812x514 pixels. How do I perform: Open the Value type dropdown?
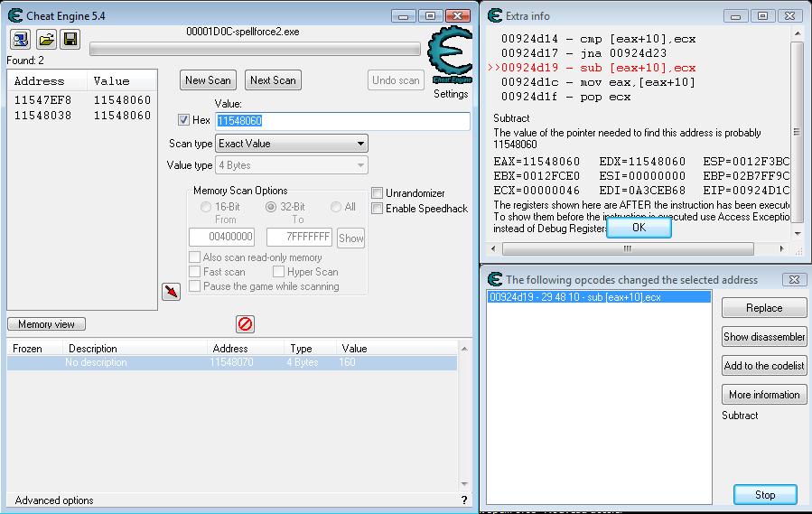[x=292, y=165]
